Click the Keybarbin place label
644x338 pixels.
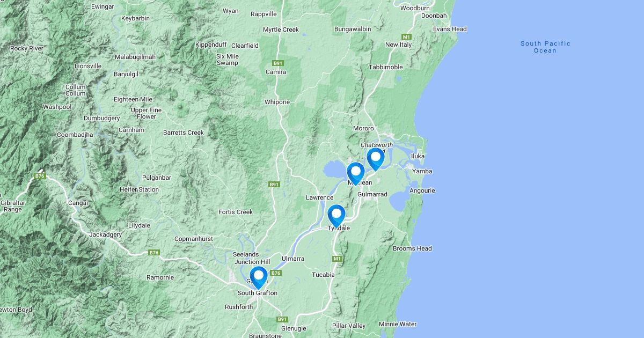point(135,18)
